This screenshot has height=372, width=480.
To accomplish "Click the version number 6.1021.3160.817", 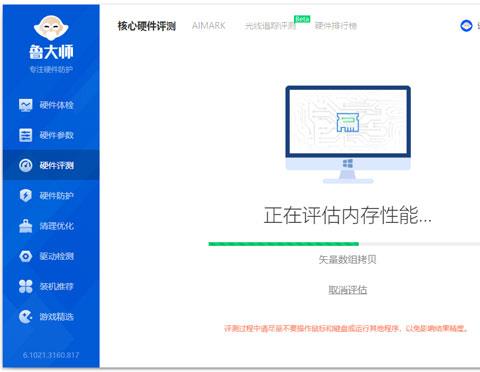I will pyautogui.click(x=51, y=355).
